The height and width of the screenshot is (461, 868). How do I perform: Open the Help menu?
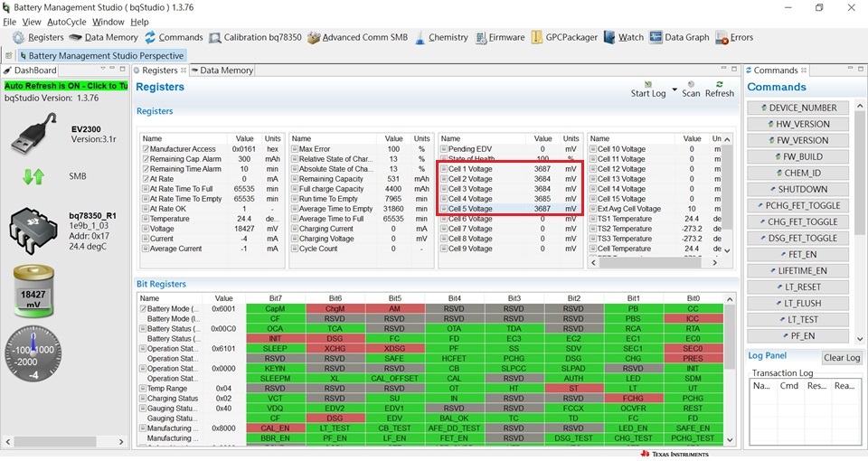(x=139, y=22)
